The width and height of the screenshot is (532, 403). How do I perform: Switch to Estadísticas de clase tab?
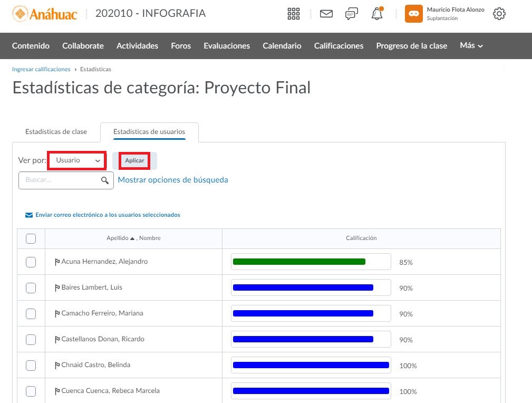point(56,132)
